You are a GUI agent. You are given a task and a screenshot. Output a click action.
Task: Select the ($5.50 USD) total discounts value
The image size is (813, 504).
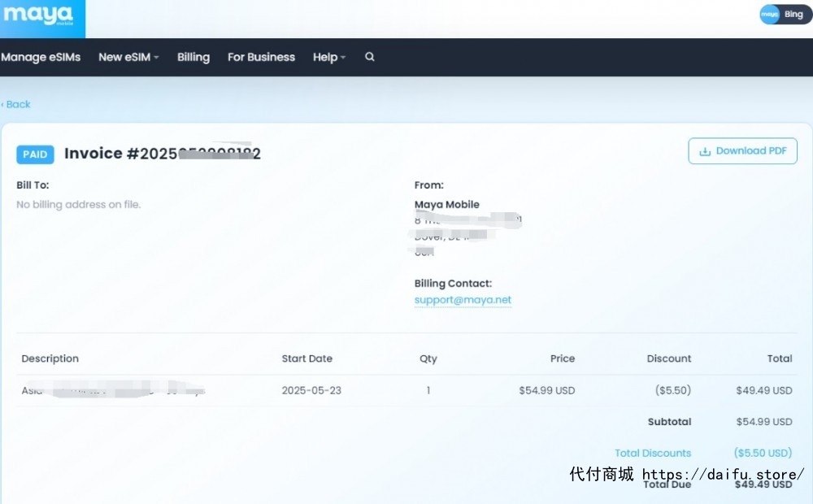click(763, 453)
